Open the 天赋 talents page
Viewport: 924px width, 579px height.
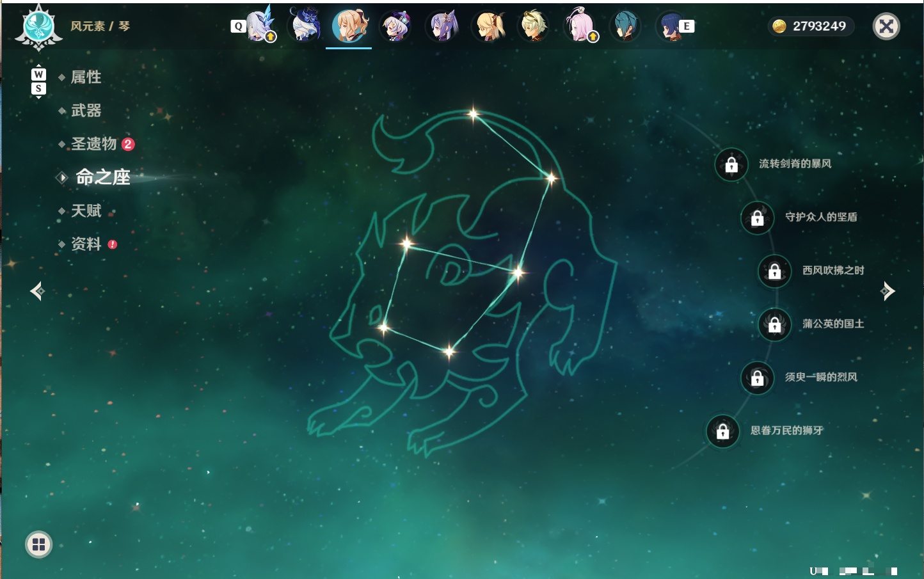tap(86, 210)
